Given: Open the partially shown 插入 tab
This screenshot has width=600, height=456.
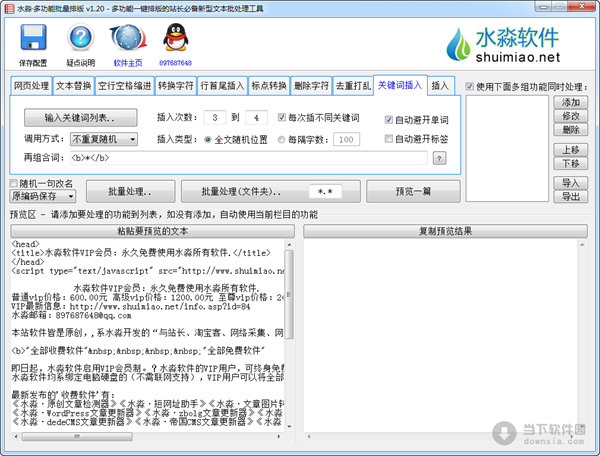Looking at the screenshot, I should (x=440, y=86).
